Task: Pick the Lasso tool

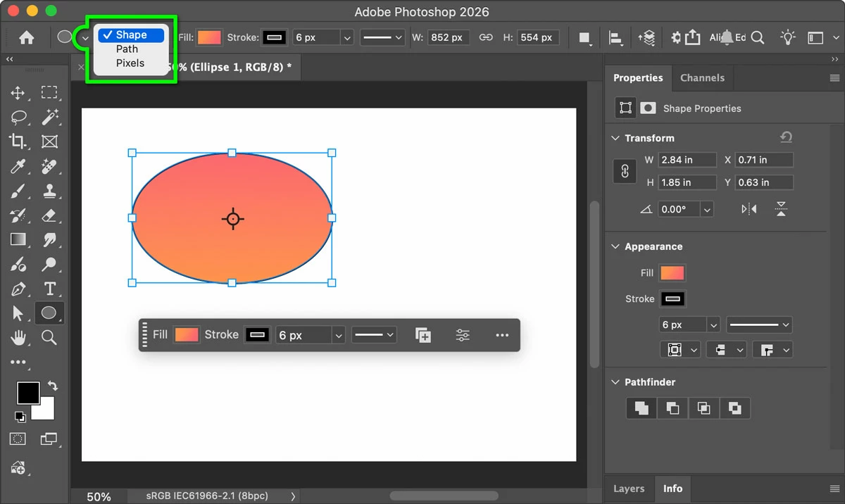Action: [18, 117]
